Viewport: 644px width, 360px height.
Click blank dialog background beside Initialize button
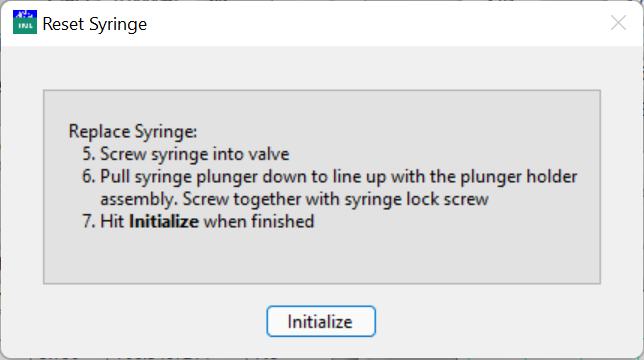pos(493,321)
